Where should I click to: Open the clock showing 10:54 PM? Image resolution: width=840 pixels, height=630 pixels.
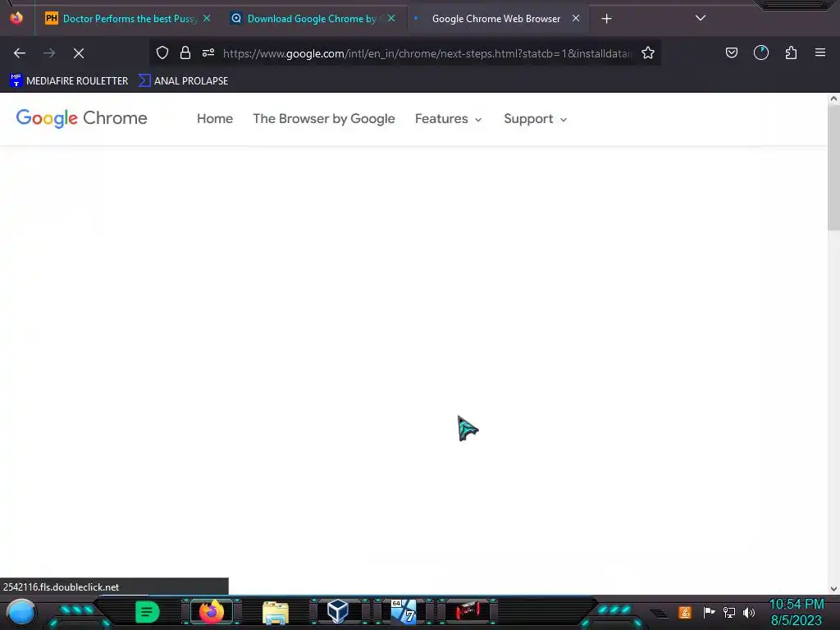click(796, 612)
